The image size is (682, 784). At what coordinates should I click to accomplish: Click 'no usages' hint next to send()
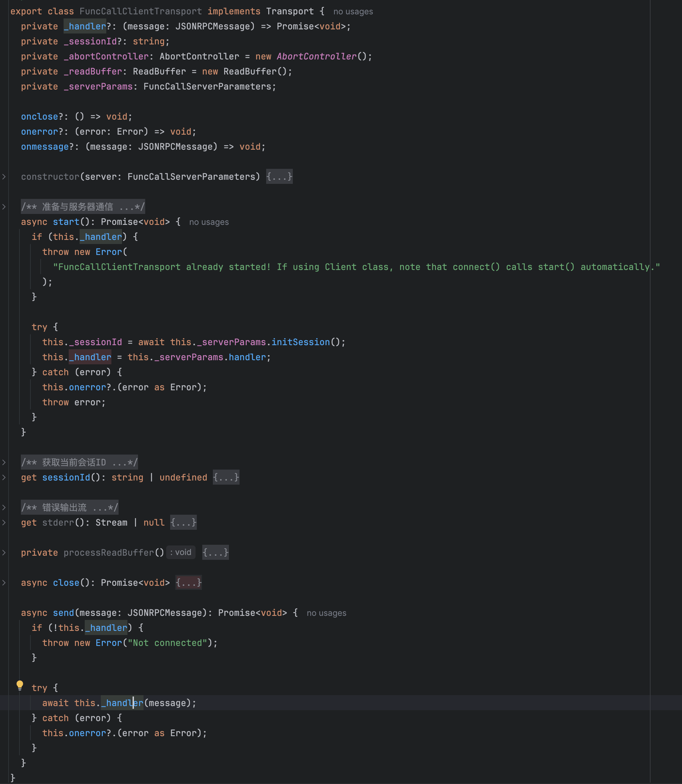[327, 613]
